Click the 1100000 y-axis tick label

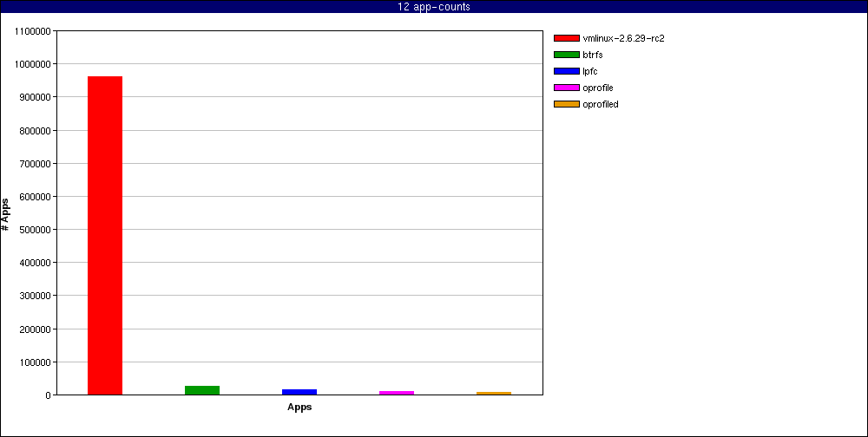point(33,31)
